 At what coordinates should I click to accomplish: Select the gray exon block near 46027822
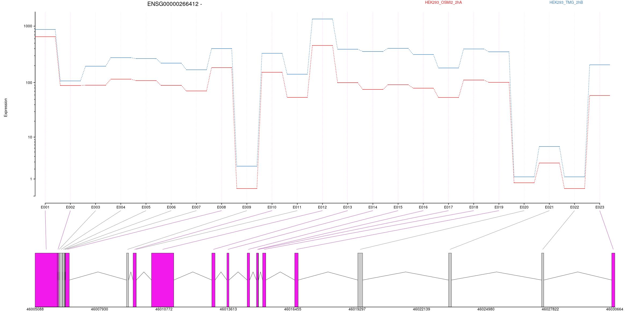(543, 280)
